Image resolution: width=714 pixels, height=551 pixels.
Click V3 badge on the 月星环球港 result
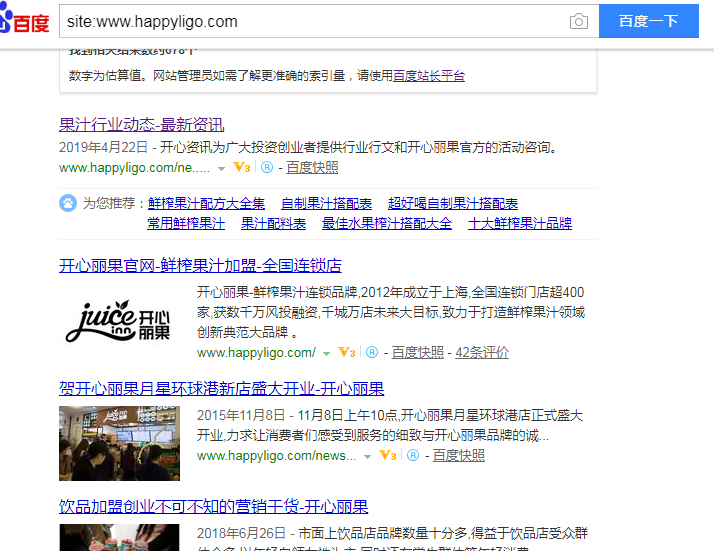[388, 455]
